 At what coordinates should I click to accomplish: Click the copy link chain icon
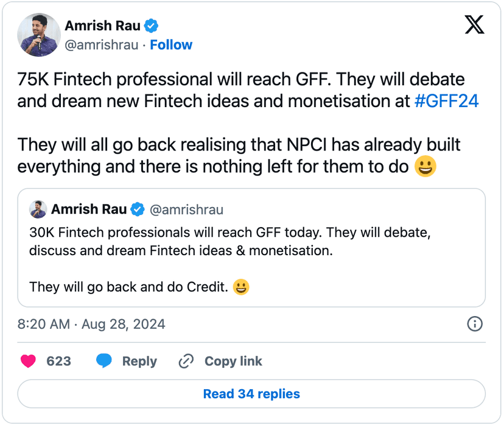[186, 361]
